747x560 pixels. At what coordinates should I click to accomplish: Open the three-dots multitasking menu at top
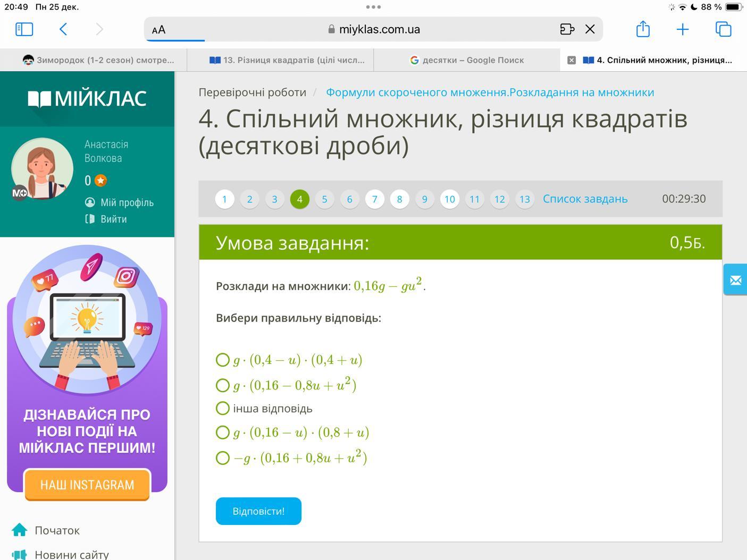[x=373, y=7]
